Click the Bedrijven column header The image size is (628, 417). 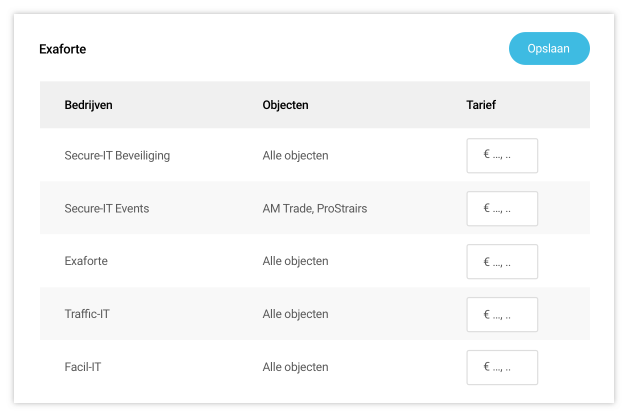(x=90, y=105)
